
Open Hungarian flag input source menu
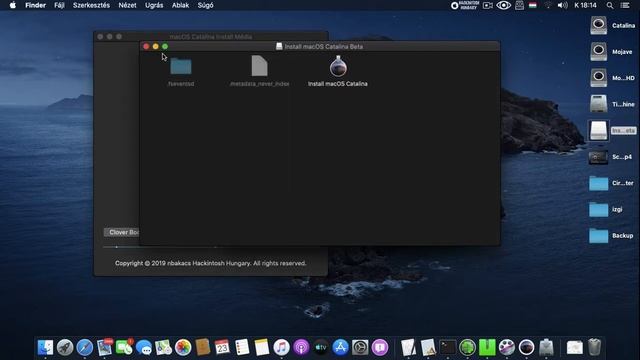[x=533, y=5]
